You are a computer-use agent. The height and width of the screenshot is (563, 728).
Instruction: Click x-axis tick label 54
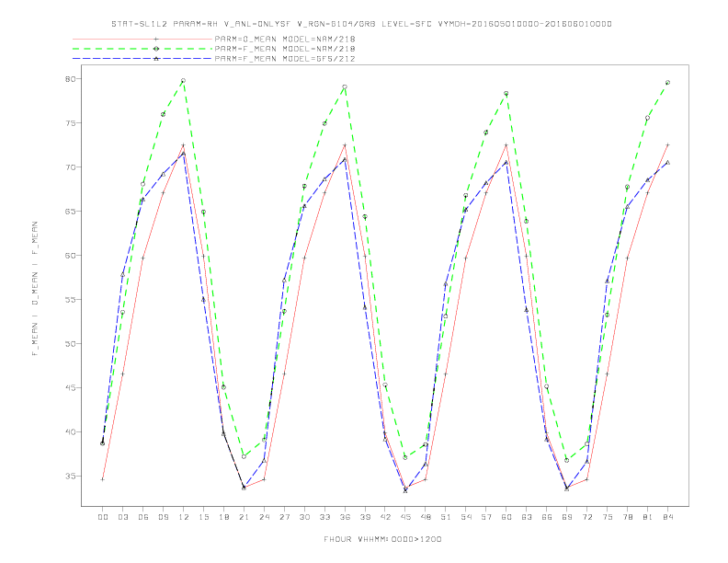coord(466,517)
